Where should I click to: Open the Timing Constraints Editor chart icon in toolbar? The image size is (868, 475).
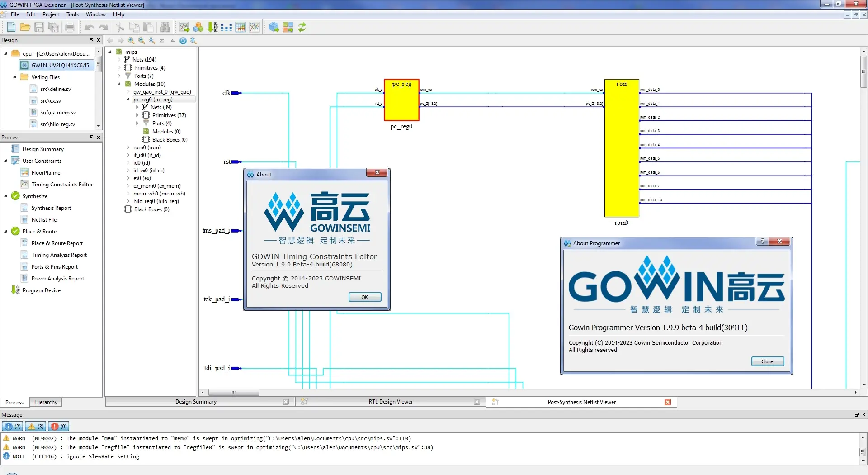click(255, 27)
